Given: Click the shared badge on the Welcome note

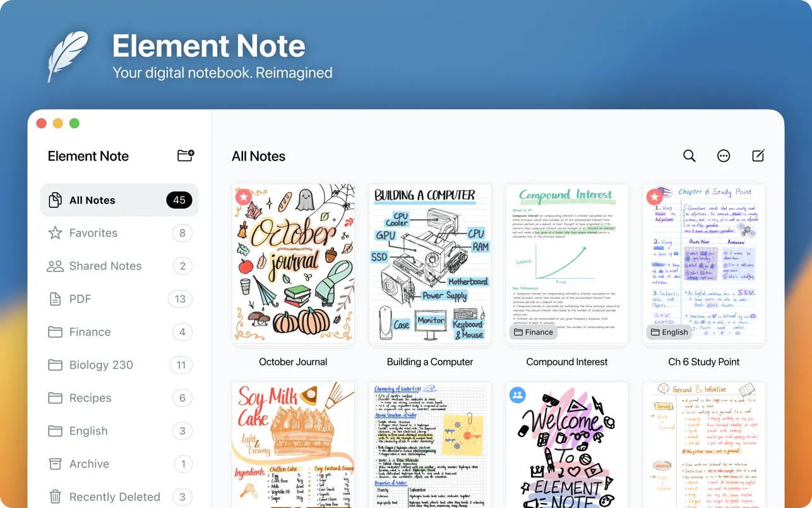Looking at the screenshot, I should coord(518,395).
